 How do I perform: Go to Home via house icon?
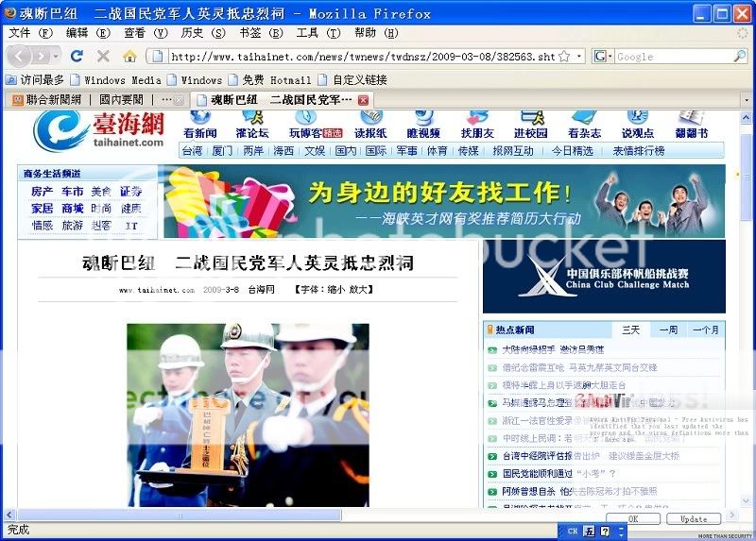(x=130, y=57)
